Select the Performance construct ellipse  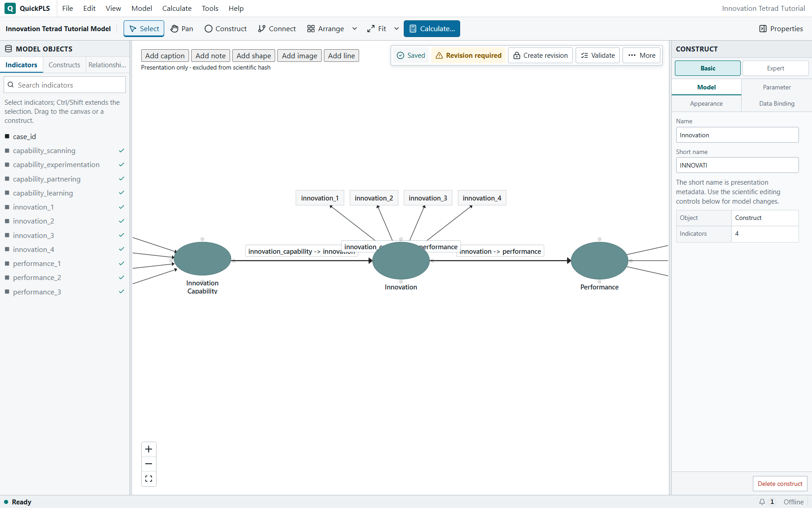click(x=600, y=261)
